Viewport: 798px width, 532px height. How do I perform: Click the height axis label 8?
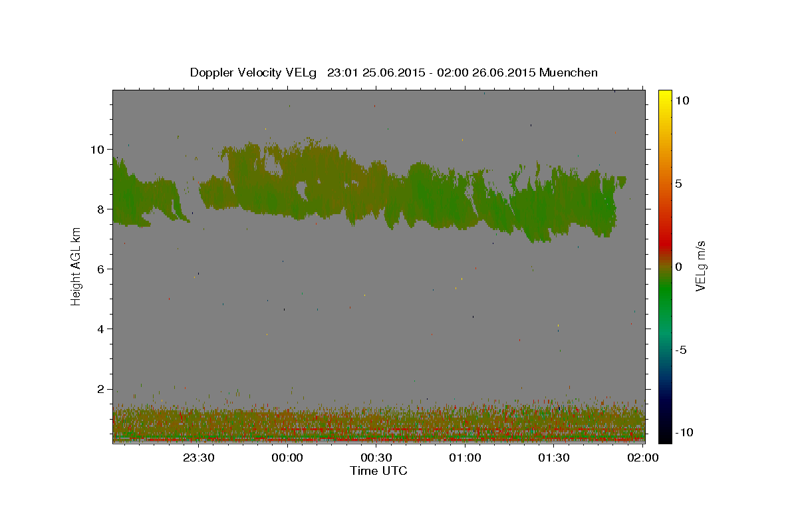tap(100, 209)
